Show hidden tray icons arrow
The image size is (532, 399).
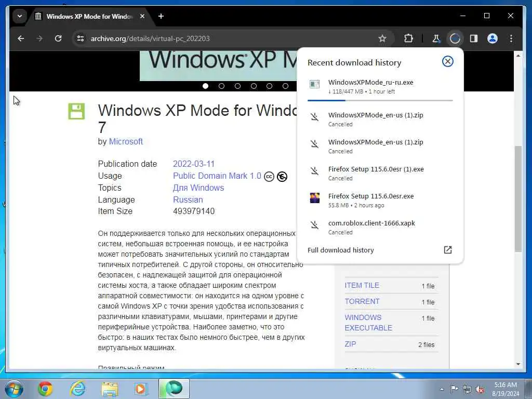point(442,389)
